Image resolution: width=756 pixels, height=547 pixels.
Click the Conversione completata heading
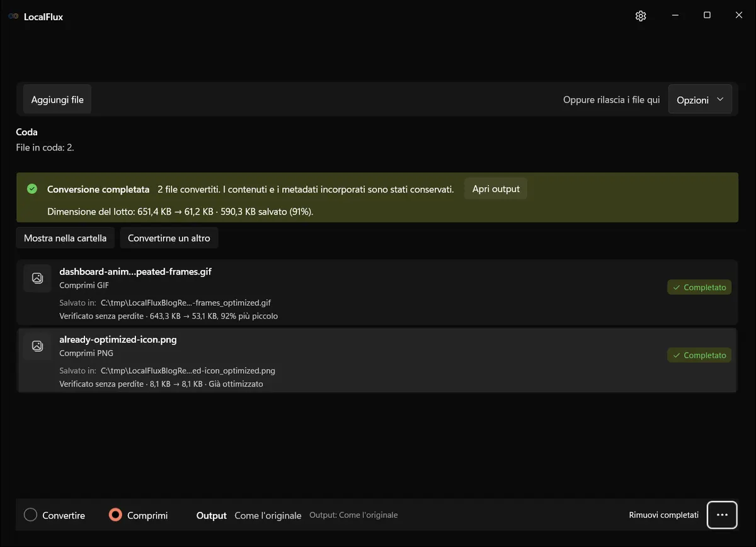pos(98,189)
